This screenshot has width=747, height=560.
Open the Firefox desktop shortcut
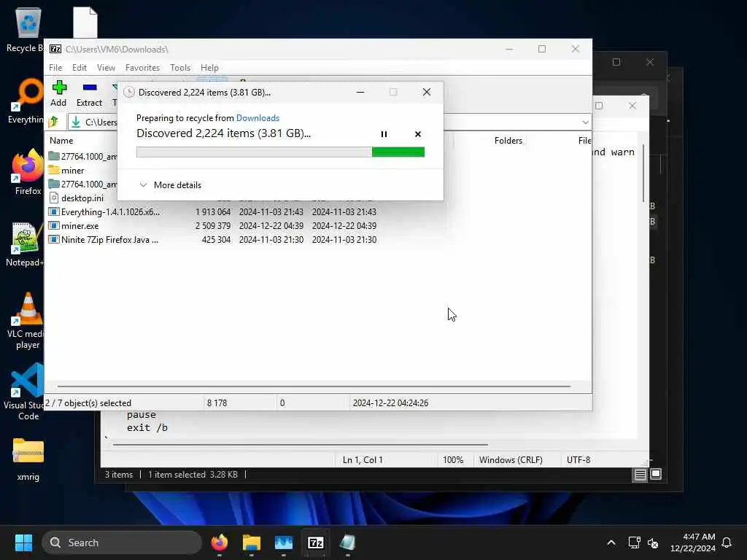[28, 172]
